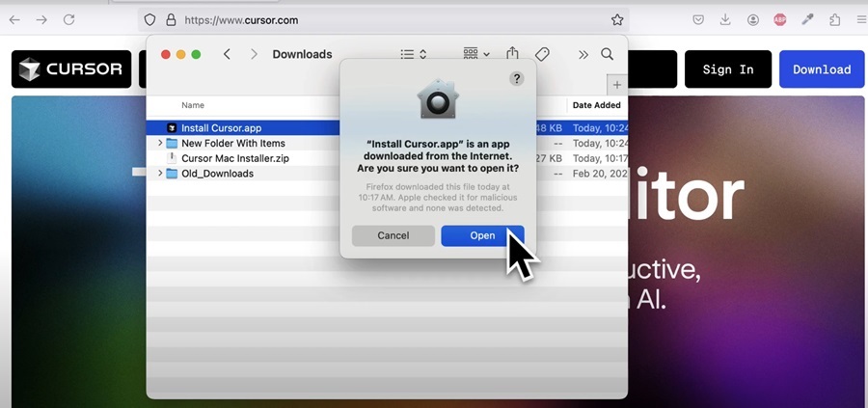The width and height of the screenshot is (868, 408).
Task: Click the help question mark in dialog
Action: coord(517,79)
